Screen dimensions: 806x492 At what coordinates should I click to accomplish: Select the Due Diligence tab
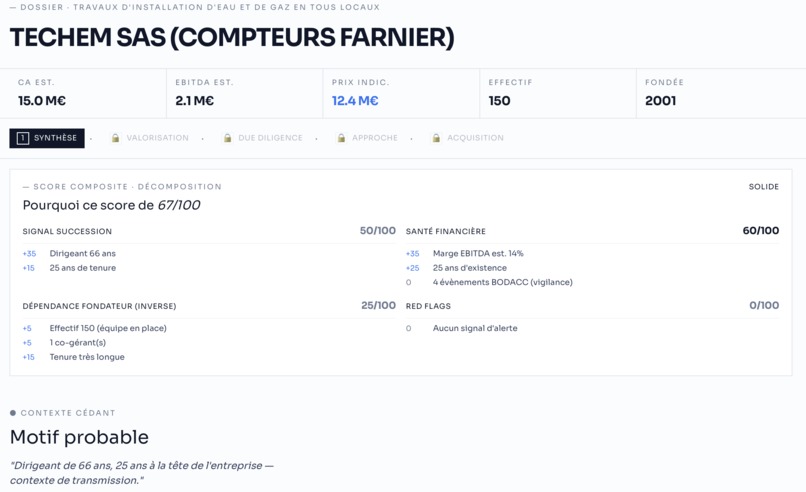click(263, 138)
